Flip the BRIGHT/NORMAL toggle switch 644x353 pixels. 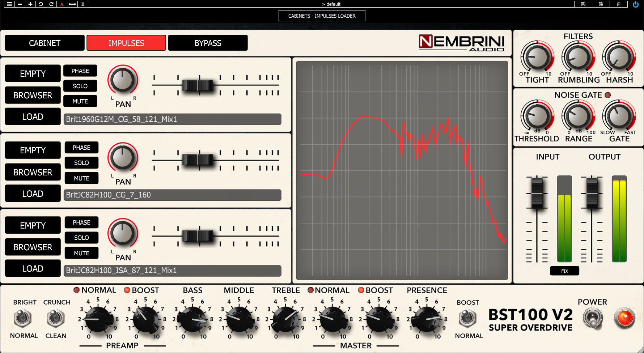(x=23, y=319)
